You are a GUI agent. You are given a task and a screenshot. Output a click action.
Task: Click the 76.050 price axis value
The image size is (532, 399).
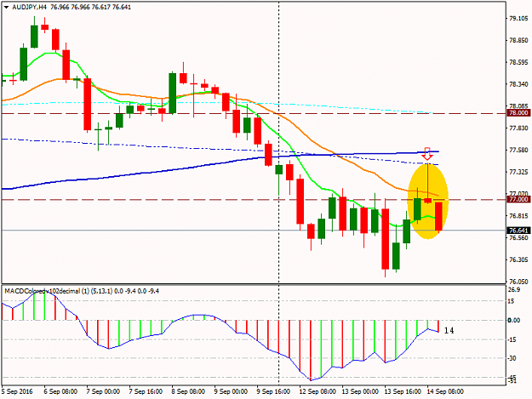pos(518,282)
